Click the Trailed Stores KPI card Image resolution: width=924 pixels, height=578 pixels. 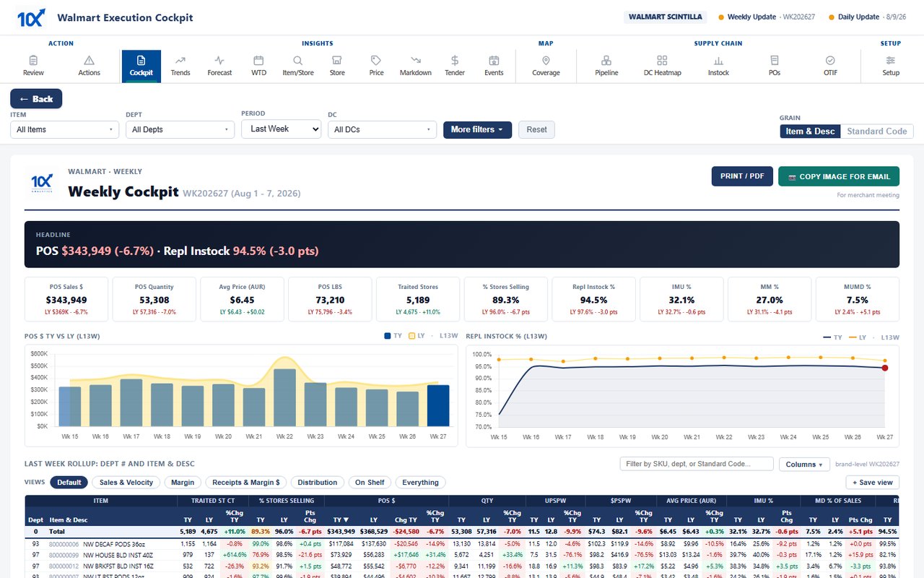coord(418,299)
